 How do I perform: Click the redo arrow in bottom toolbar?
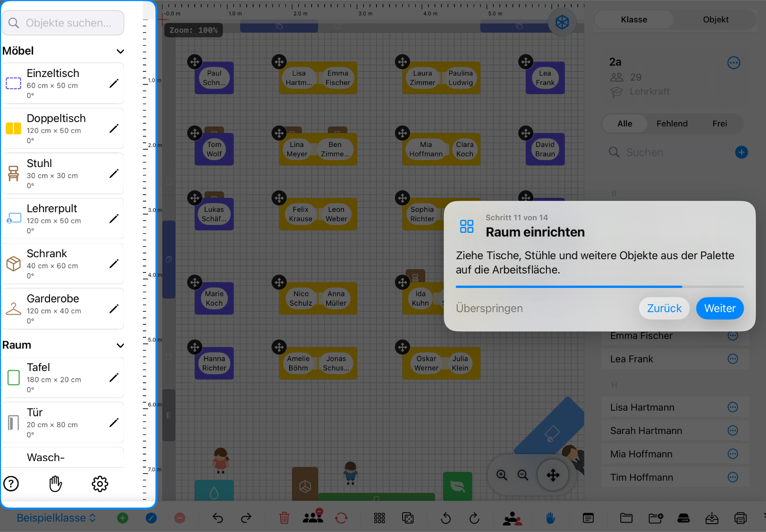pos(246,518)
